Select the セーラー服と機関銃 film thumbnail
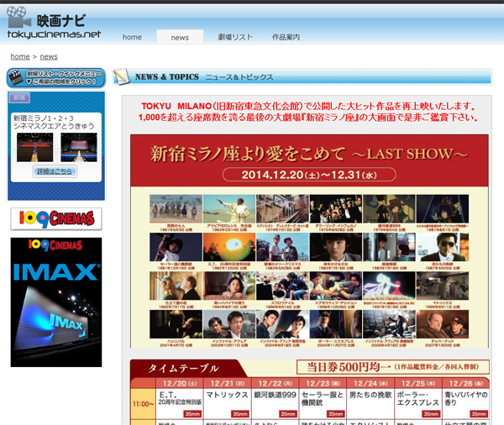This screenshot has width=504, height=425. pos(176,247)
